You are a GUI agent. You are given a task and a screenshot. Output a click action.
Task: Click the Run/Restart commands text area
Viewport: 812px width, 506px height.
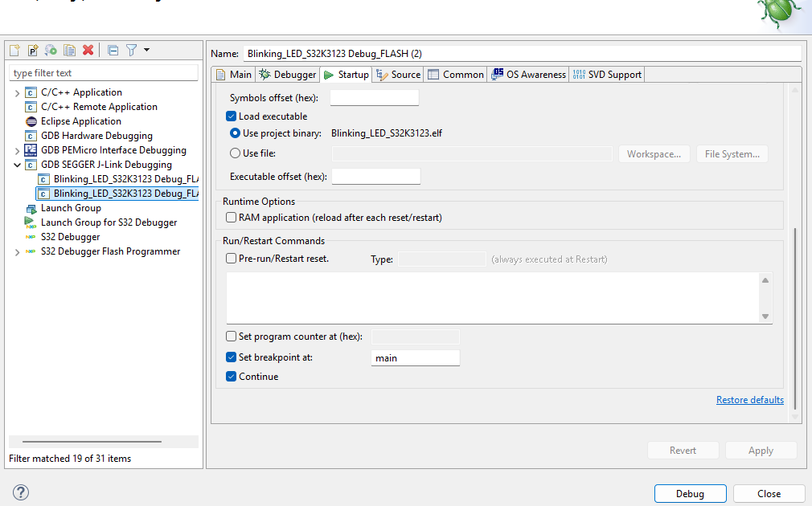tap(493, 298)
